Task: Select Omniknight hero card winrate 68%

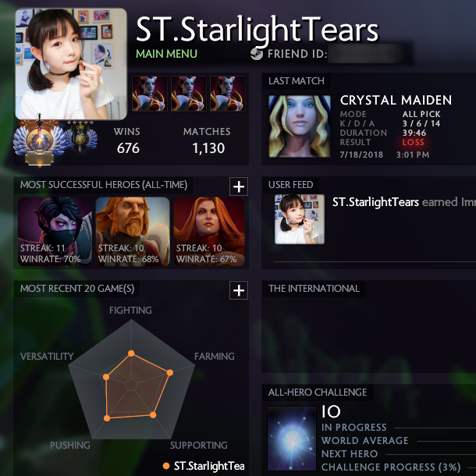Action: point(133,232)
